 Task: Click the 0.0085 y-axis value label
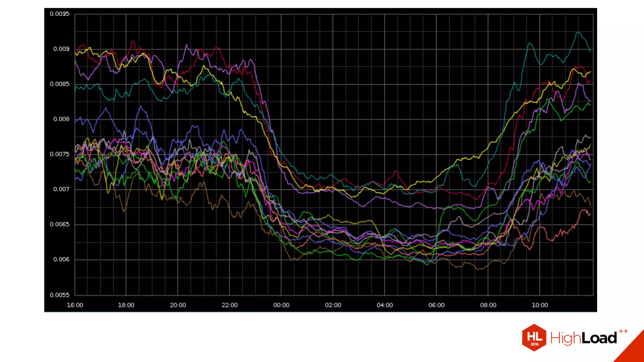pos(59,84)
